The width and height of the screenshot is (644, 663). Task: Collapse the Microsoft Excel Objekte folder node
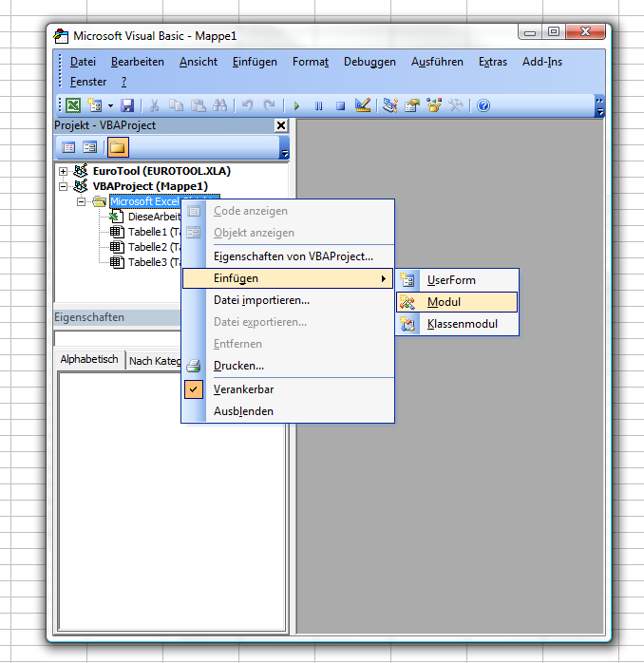81,201
